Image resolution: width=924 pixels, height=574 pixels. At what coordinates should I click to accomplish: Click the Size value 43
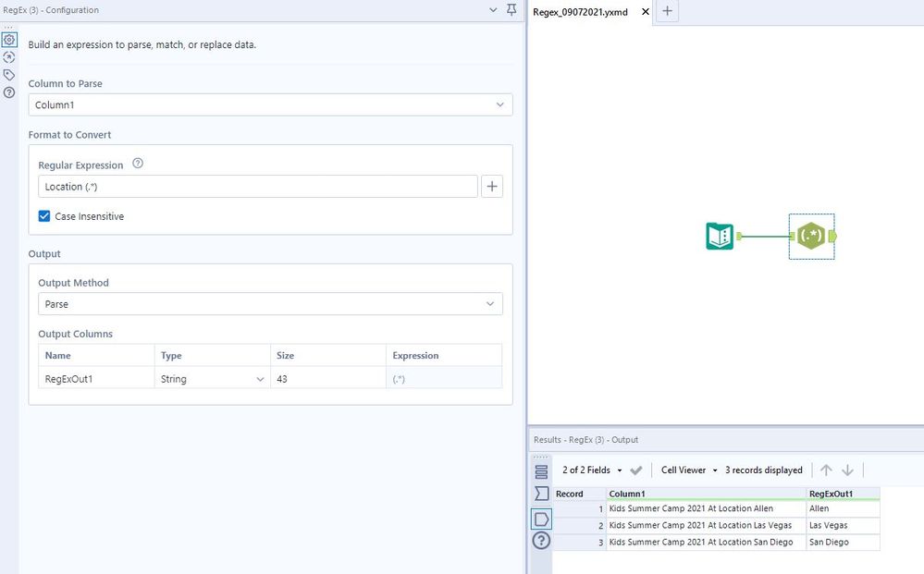click(x=328, y=379)
